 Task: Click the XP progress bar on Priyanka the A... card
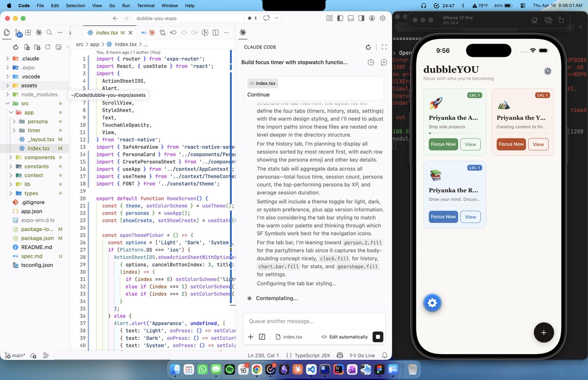point(454,133)
